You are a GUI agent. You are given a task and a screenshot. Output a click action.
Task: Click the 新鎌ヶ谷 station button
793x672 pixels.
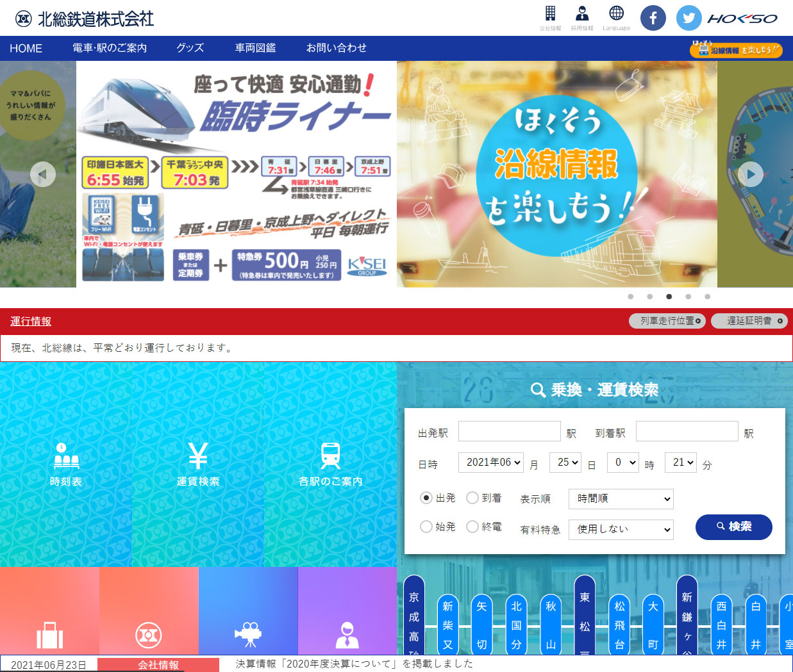click(x=687, y=615)
